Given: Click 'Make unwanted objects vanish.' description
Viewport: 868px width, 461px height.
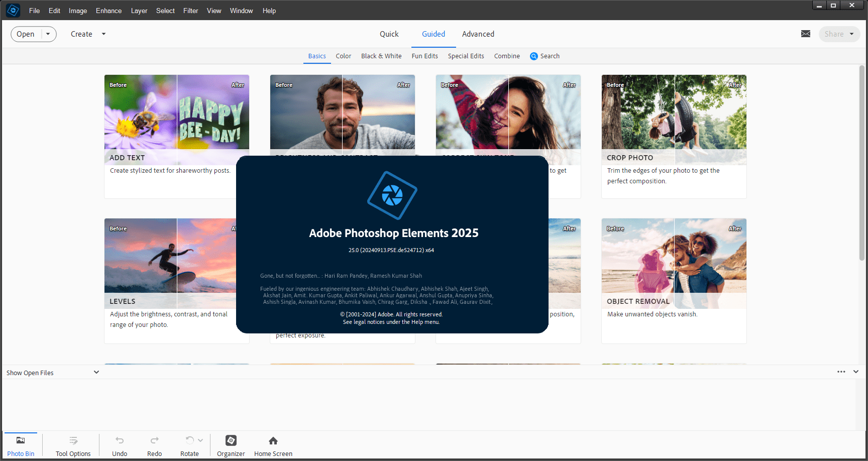Looking at the screenshot, I should point(653,314).
